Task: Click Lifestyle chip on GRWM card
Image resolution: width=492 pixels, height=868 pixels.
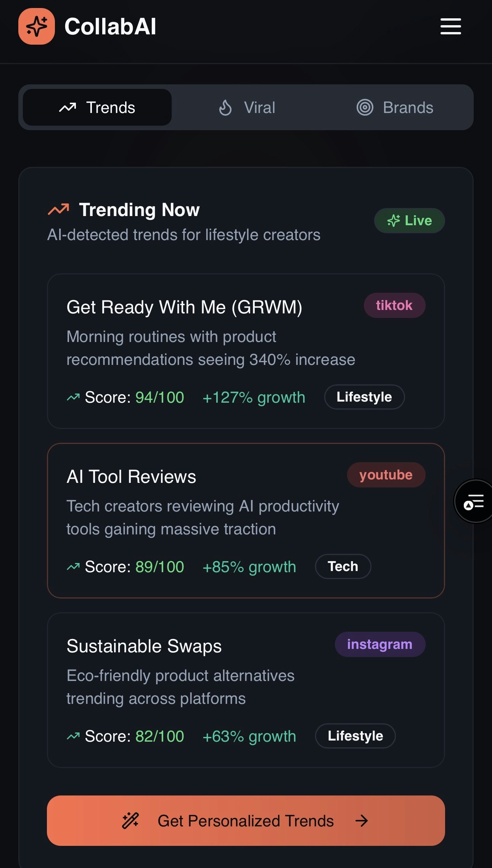Action: [364, 397]
